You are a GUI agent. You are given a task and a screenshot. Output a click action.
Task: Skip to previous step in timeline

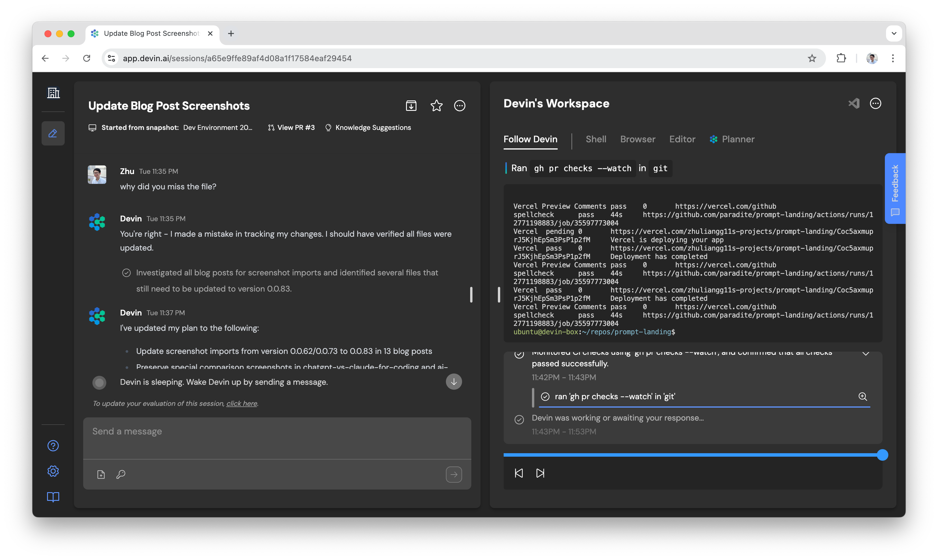[x=519, y=473]
